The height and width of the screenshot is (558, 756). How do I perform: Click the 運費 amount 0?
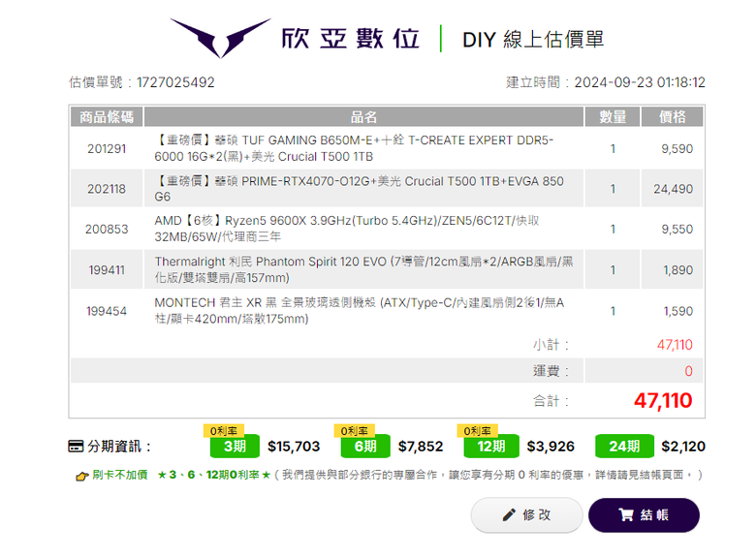(x=688, y=371)
